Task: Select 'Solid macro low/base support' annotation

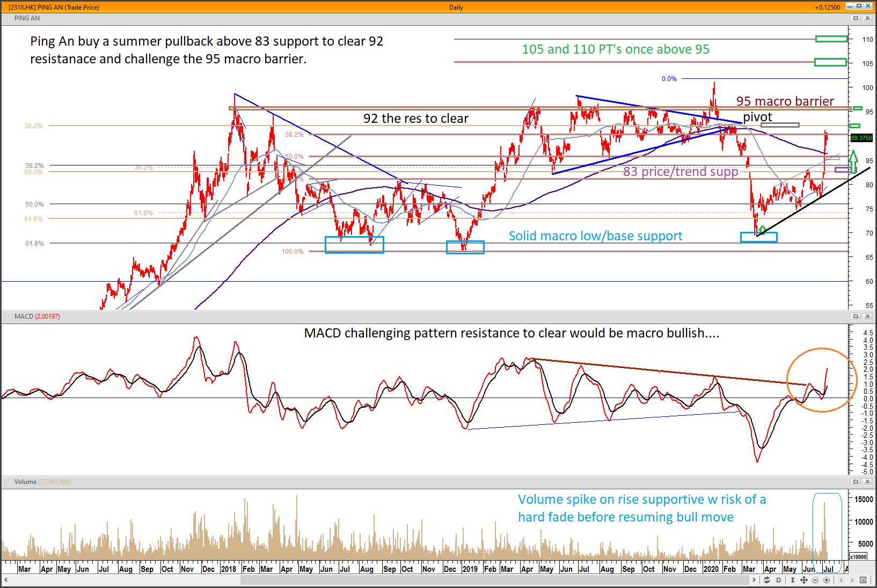Action: coord(595,236)
